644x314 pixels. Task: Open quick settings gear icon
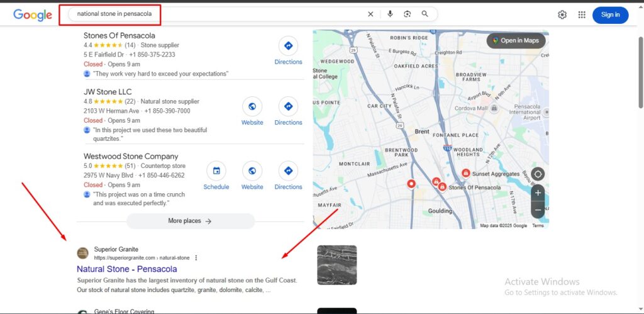pos(562,15)
